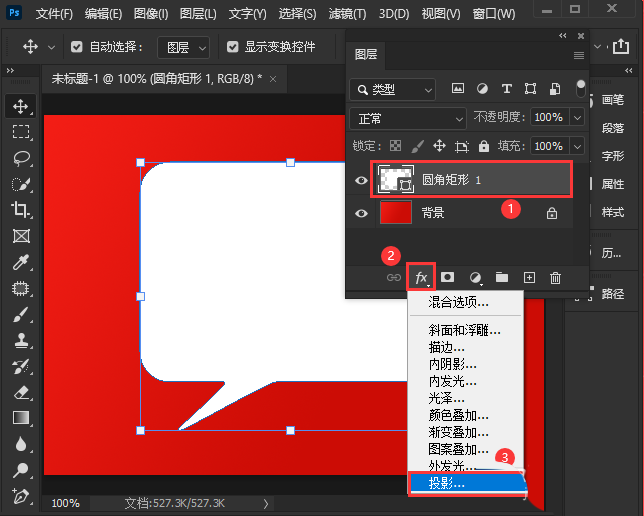The image size is (644, 516).
Task: Select the Clone Stamp tool
Action: pyautogui.click(x=21, y=341)
